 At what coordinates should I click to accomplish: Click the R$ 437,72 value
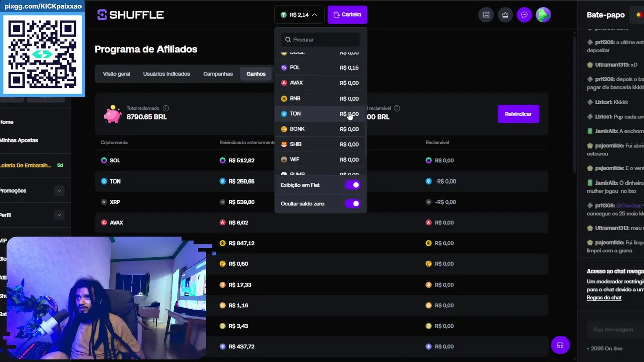coord(242,346)
